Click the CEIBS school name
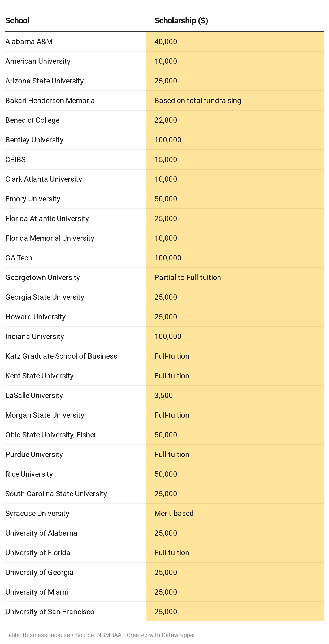 16,160
